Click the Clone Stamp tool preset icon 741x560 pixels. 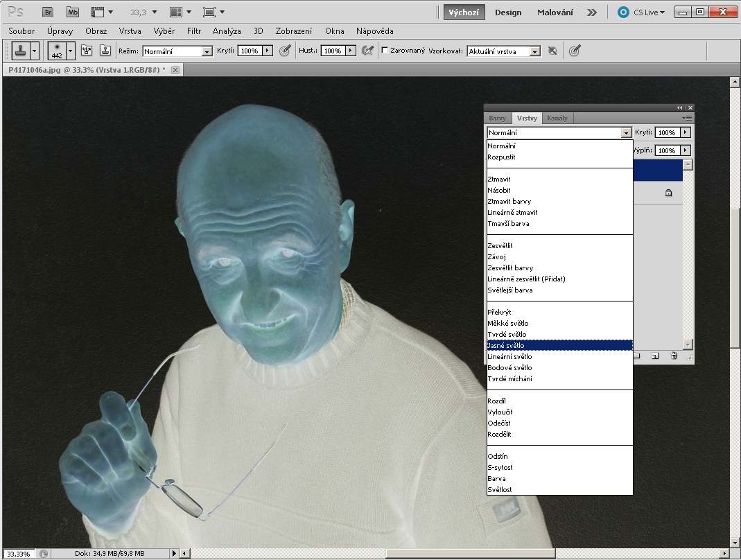20,51
